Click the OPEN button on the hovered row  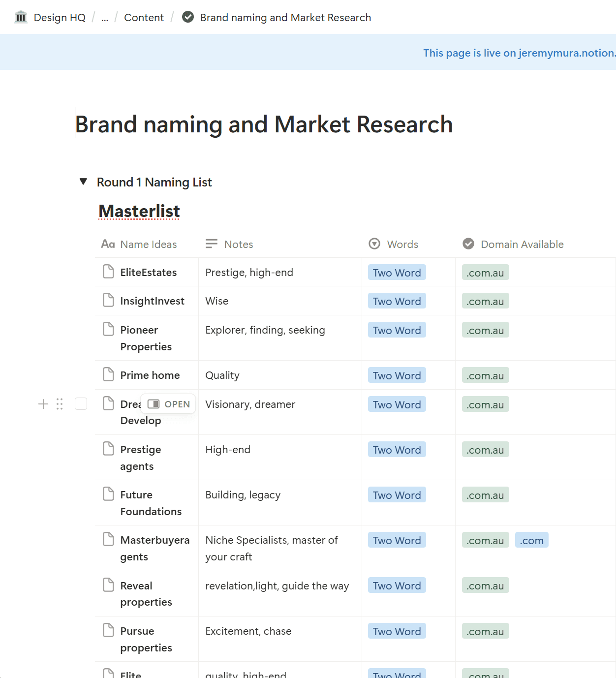[x=168, y=404]
